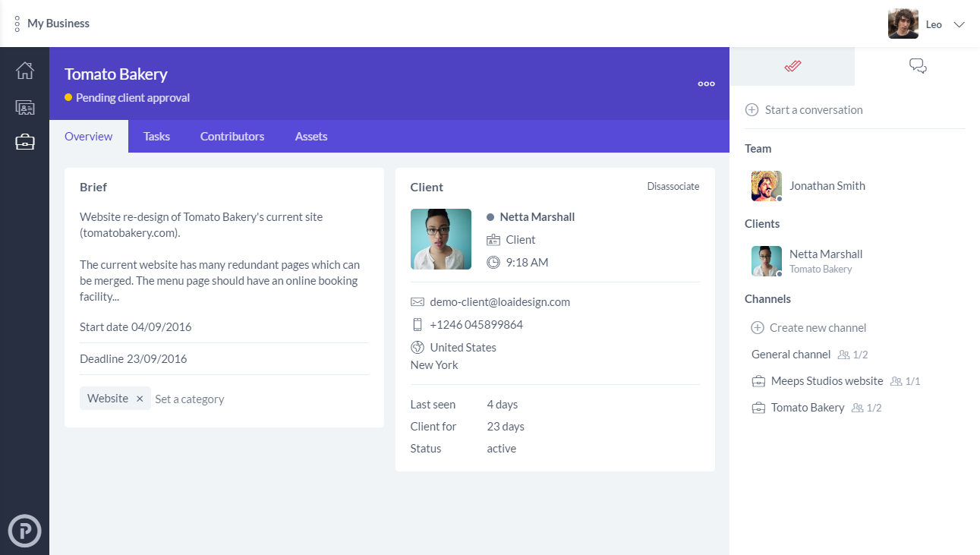Click the Netta Marshall name in Client card

coord(537,216)
